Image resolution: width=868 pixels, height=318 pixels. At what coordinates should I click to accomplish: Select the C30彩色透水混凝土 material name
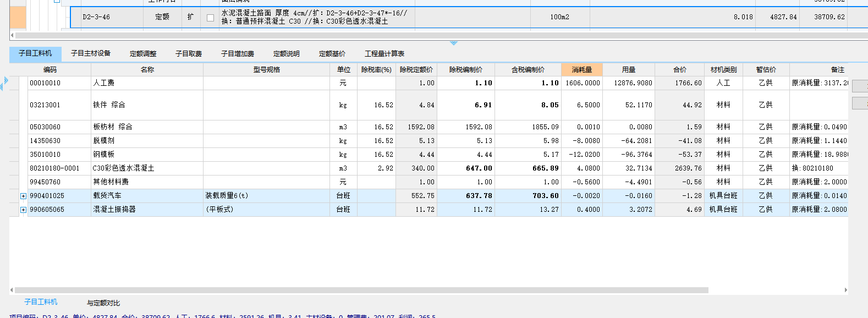coord(147,168)
